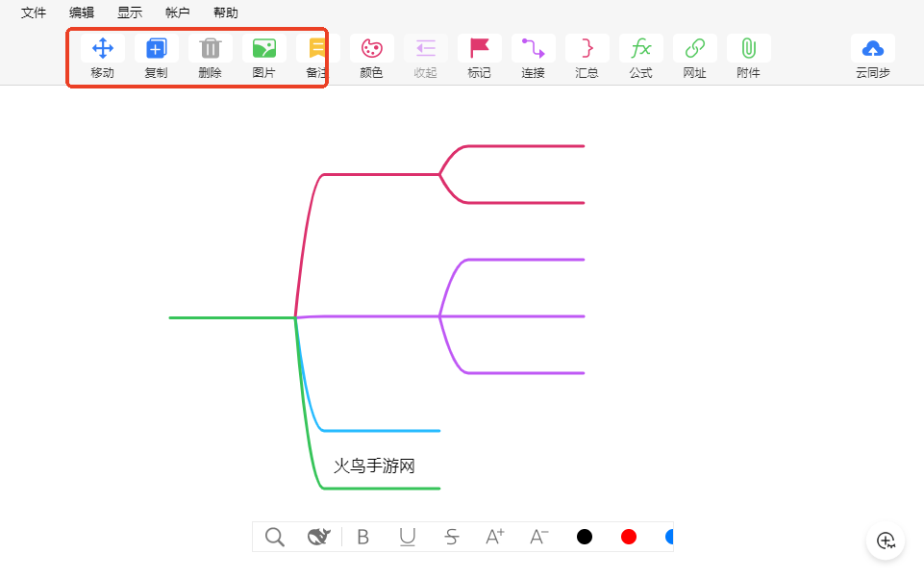Increase font size with A+
Viewport: 924px width, 579px height.
coord(495,537)
